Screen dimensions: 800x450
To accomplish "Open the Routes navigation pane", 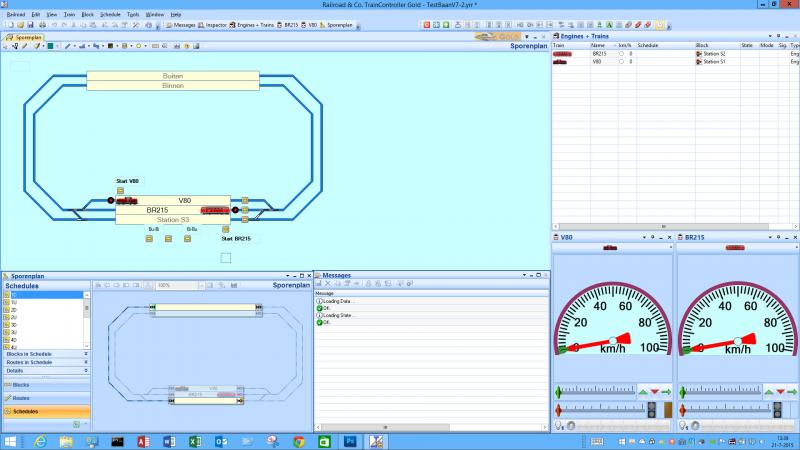I will tap(46, 398).
